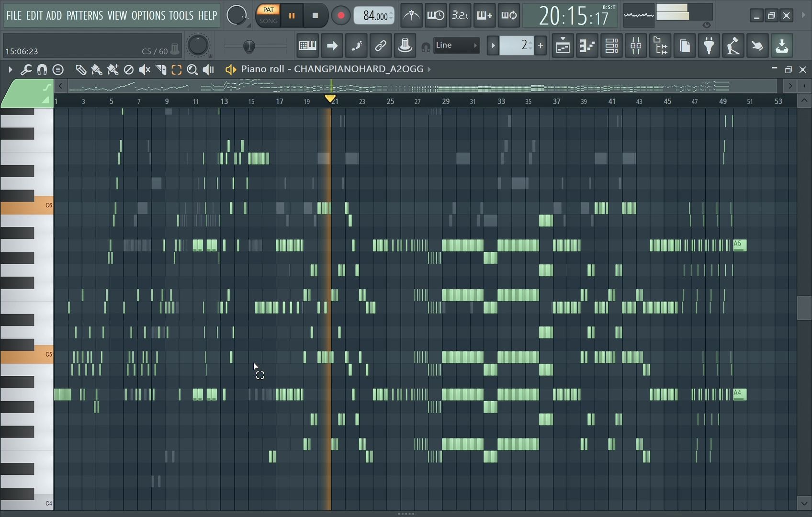
Task: Open the Browser icon
Action: [x=660, y=46]
